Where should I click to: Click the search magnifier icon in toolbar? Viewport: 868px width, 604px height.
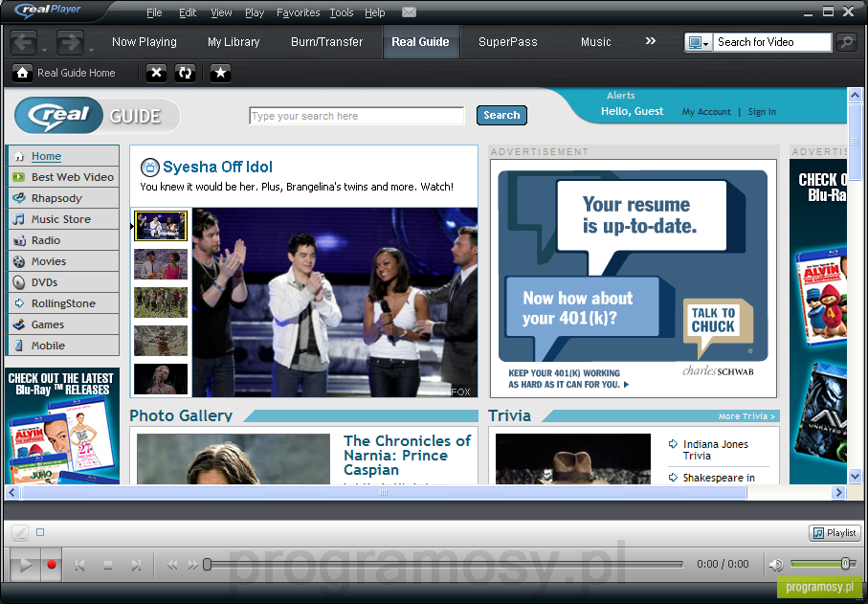click(846, 42)
